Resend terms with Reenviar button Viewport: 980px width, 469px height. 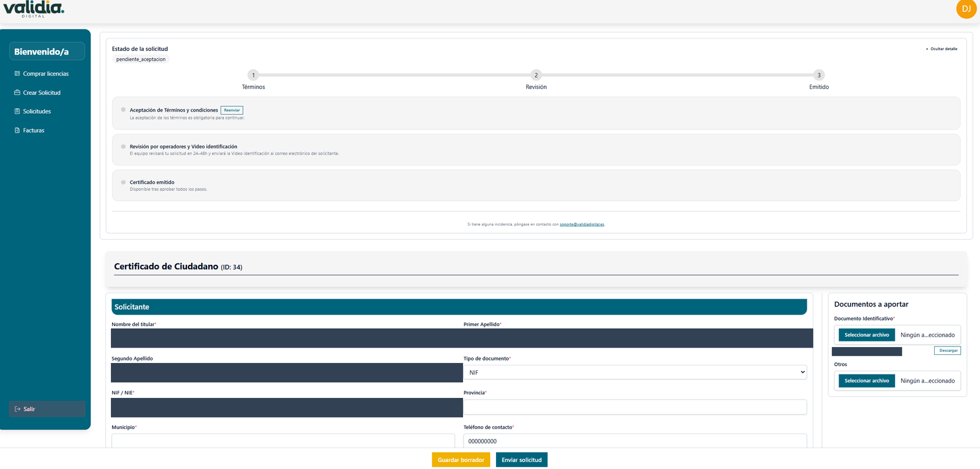click(232, 110)
